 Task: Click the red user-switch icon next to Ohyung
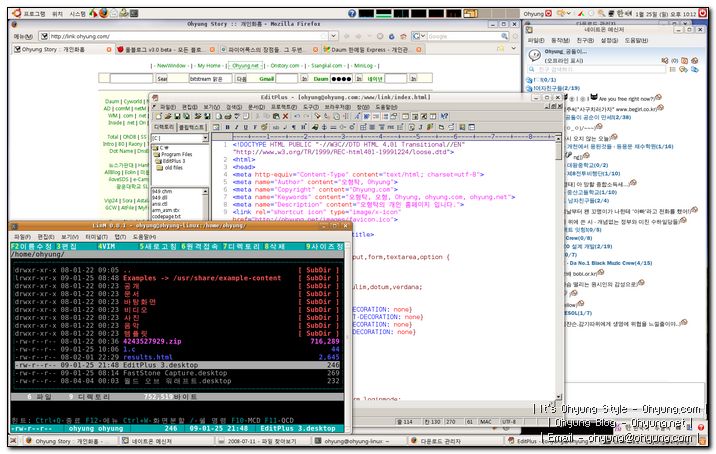(x=549, y=14)
